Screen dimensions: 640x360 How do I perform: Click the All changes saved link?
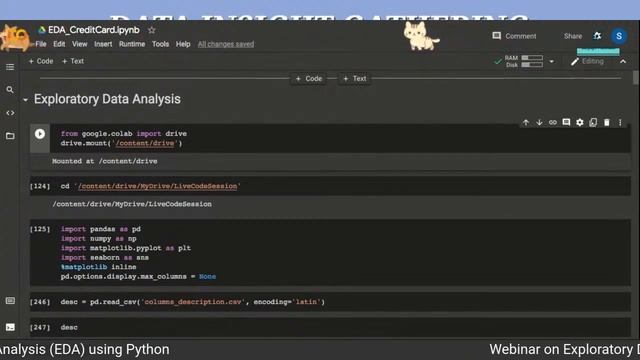click(226, 44)
